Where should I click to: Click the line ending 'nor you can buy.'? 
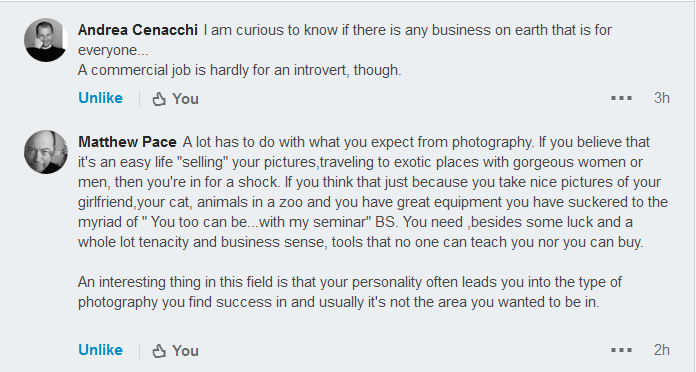[x=360, y=242]
